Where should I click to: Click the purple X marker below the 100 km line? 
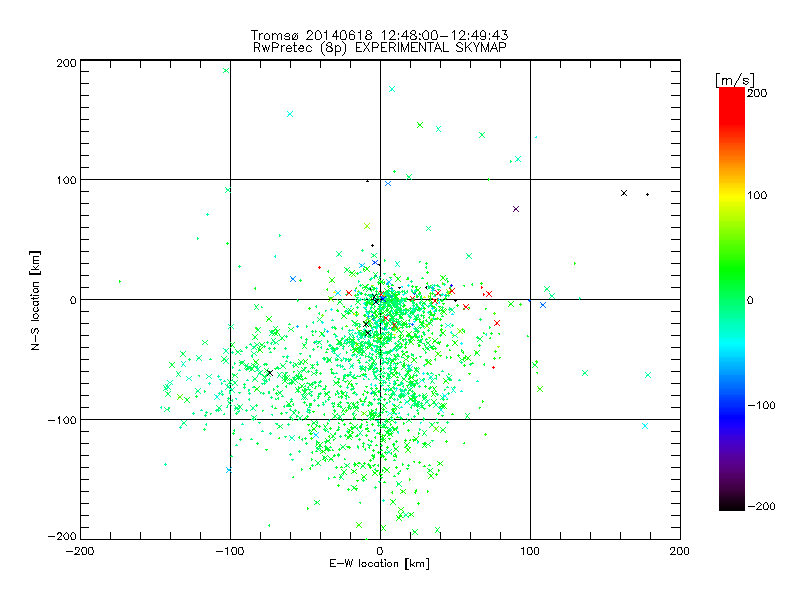pyautogui.click(x=516, y=209)
